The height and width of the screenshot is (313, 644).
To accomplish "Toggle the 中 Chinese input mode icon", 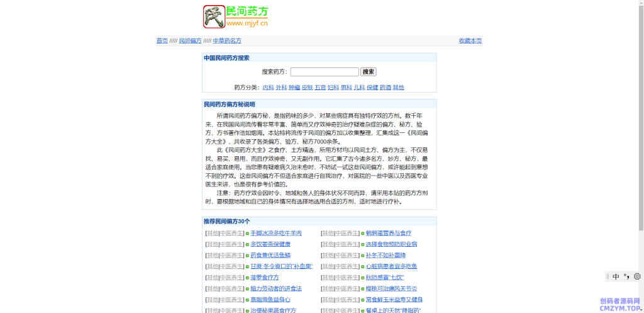I will point(616,276).
